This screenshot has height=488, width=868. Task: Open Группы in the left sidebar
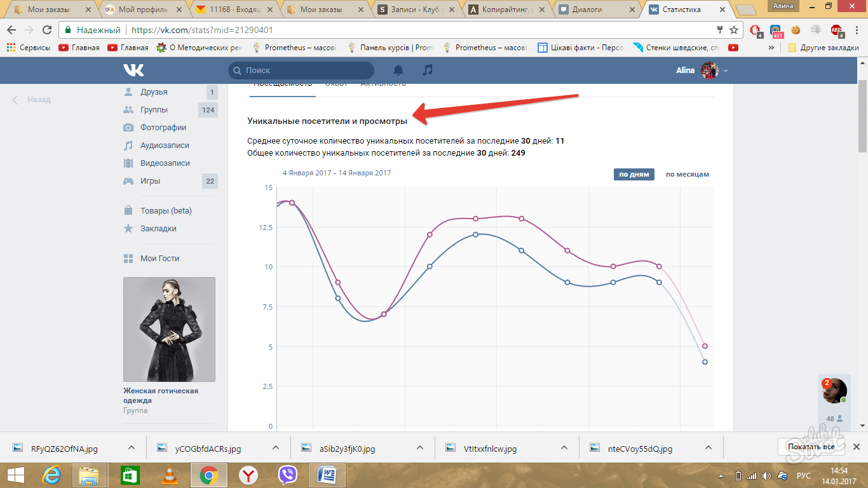pos(154,110)
